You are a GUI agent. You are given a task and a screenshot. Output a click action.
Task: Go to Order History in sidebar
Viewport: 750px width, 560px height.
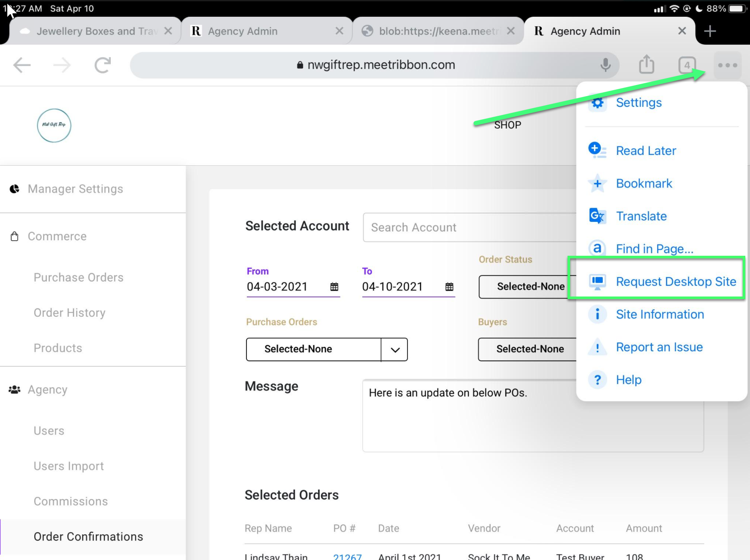tap(70, 313)
